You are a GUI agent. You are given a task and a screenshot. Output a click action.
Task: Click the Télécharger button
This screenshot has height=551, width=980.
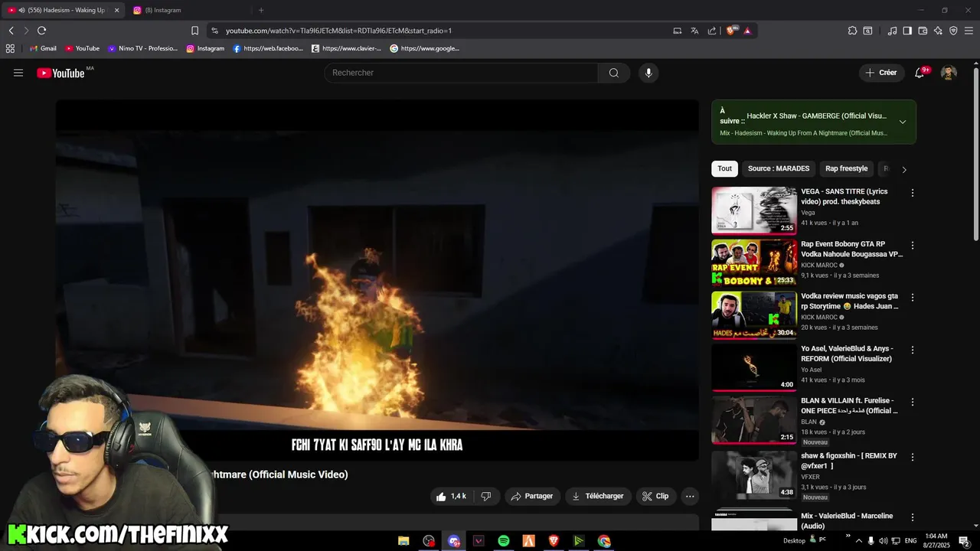[x=598, y=496]
